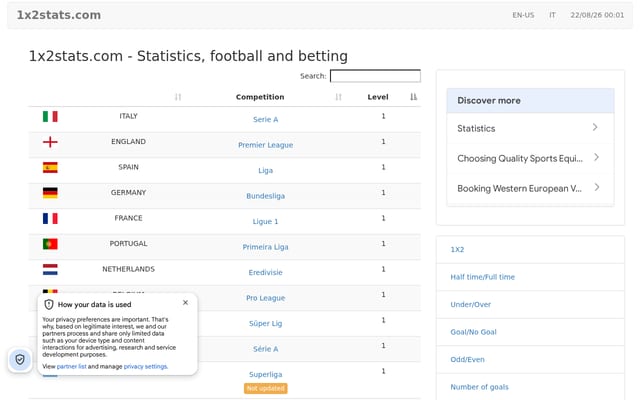This screenshot has height=400, width=640.
Task: Click the Discover more header
Action: click(x=530, y=100)
